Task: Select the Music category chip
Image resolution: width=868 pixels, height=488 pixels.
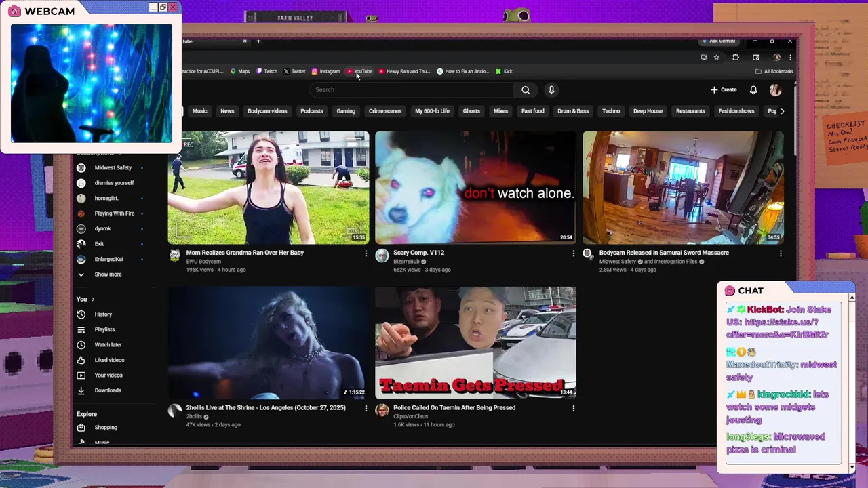Action: click(x=199, y=111)
